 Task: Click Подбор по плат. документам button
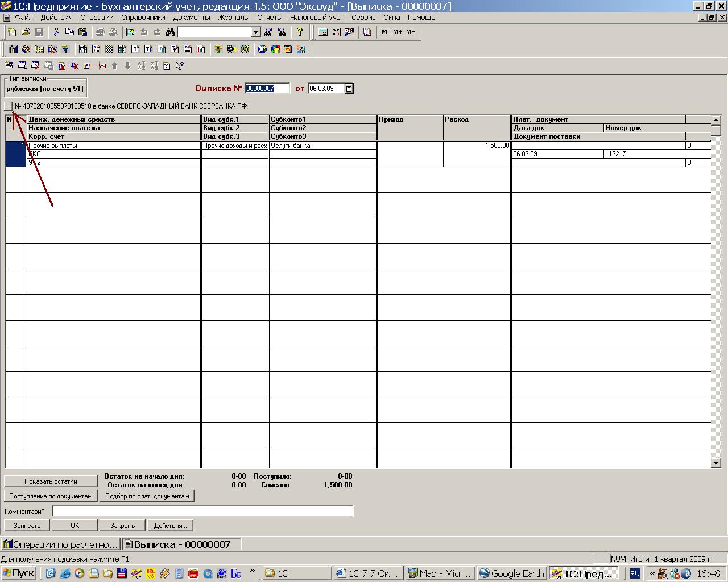(147, 496)
